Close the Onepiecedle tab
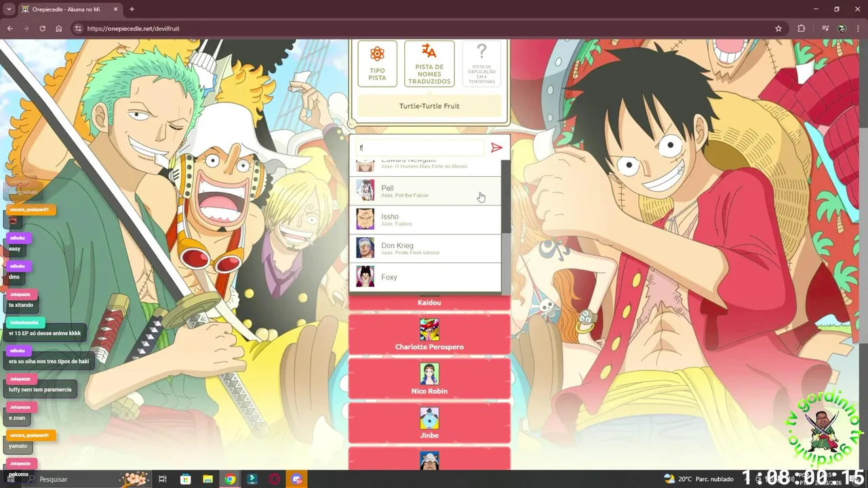This screenshot has height=488, width=868. (116, 9)
